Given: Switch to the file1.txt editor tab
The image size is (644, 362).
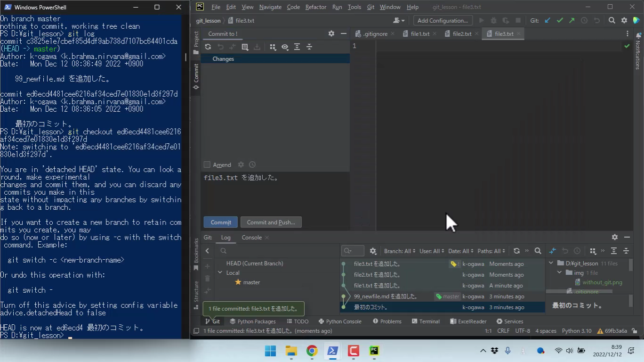Looking at the screenshot, I should click(420, 34).
